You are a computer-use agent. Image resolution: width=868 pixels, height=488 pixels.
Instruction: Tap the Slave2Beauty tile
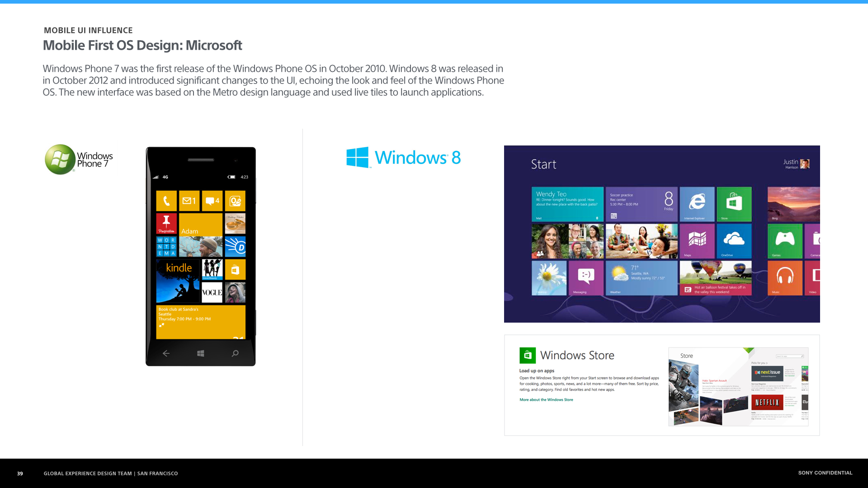[212, 269]
